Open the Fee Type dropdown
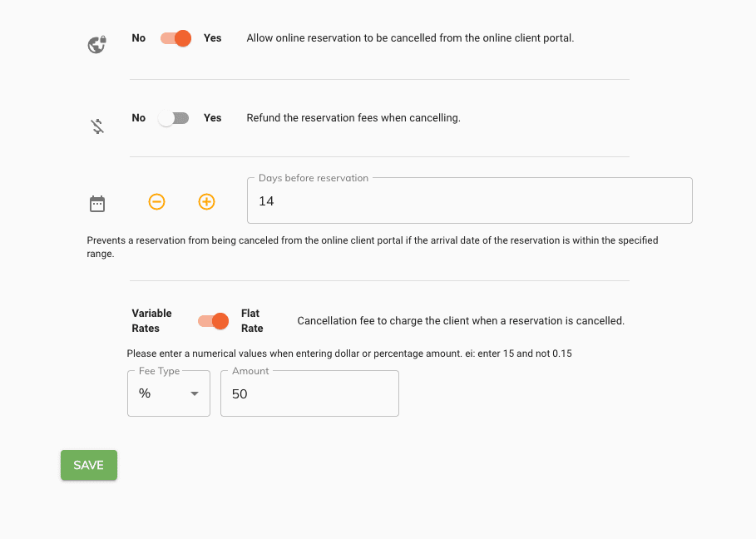The height and width of the screenshot is (539, 756). pos(169,393)
